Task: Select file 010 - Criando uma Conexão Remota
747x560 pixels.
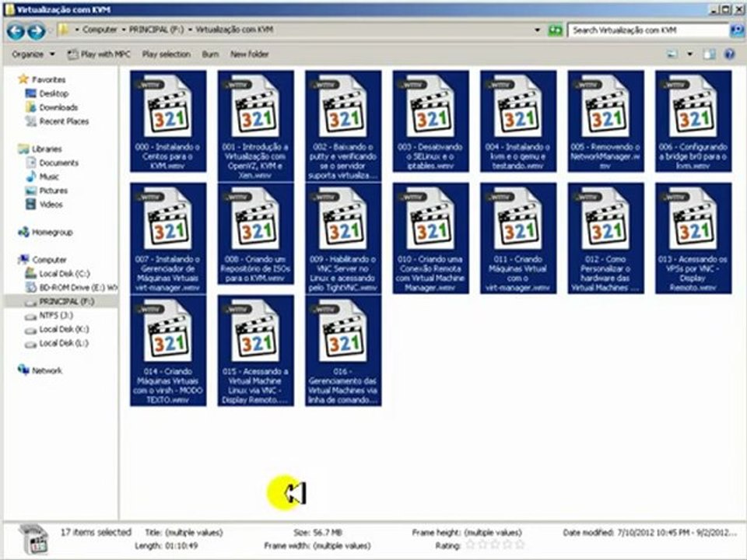Action: (430, 238)
